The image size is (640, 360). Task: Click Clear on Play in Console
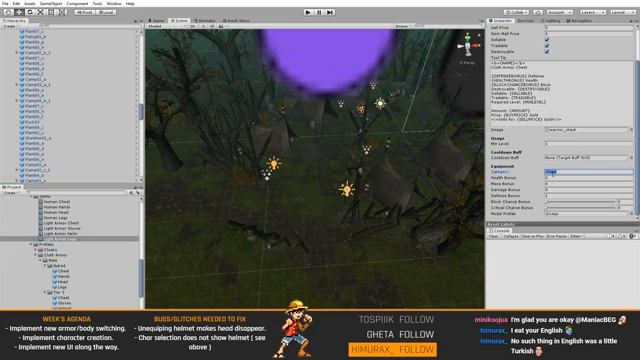click(532, 236)
